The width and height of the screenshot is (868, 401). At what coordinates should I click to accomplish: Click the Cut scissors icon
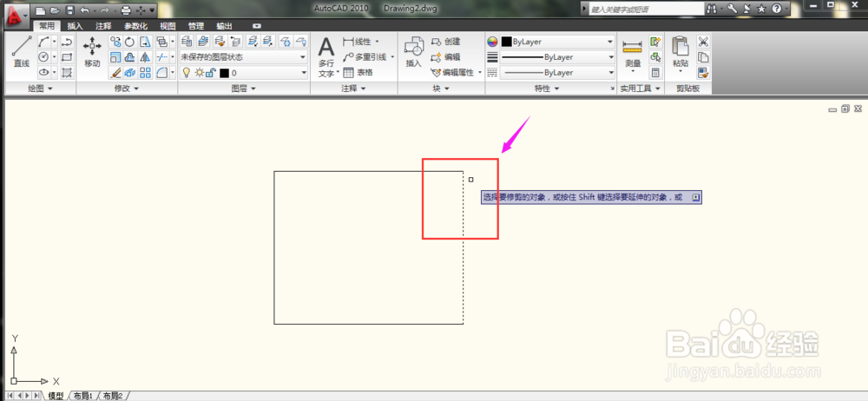[x=703, y=42]
